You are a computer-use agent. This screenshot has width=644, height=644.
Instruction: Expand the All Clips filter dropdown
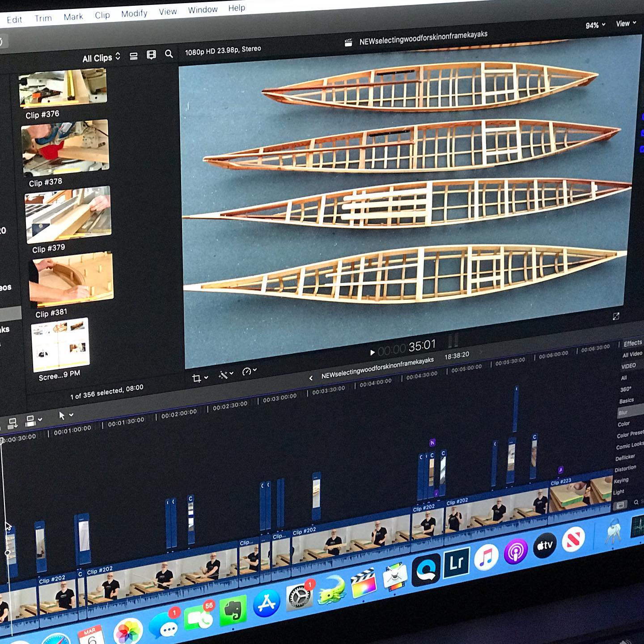[x=102, y=58]
